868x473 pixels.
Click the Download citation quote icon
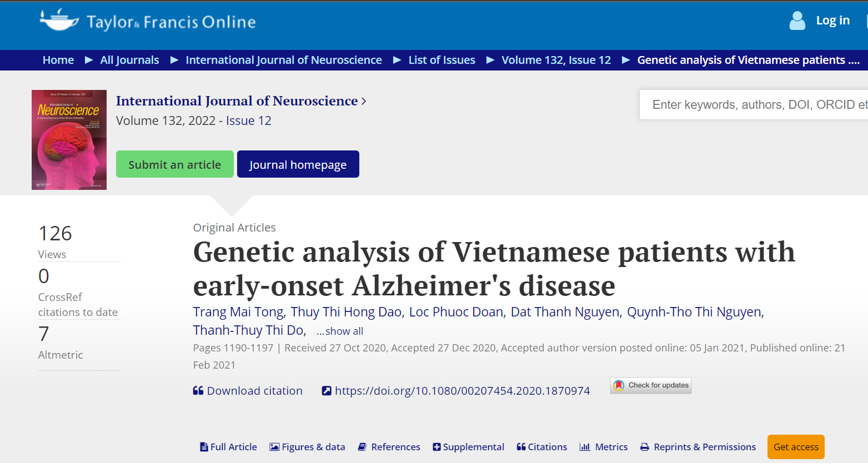(198, 390)
